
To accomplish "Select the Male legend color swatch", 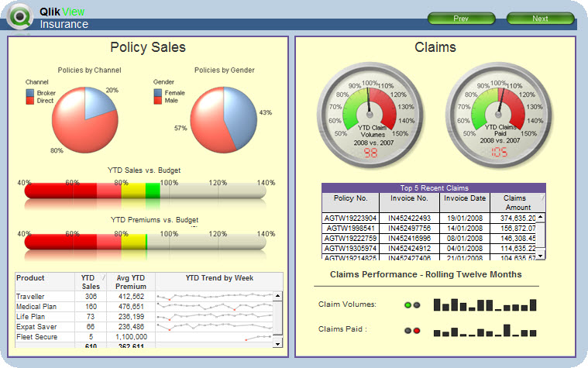I will [x=158, y=101].
